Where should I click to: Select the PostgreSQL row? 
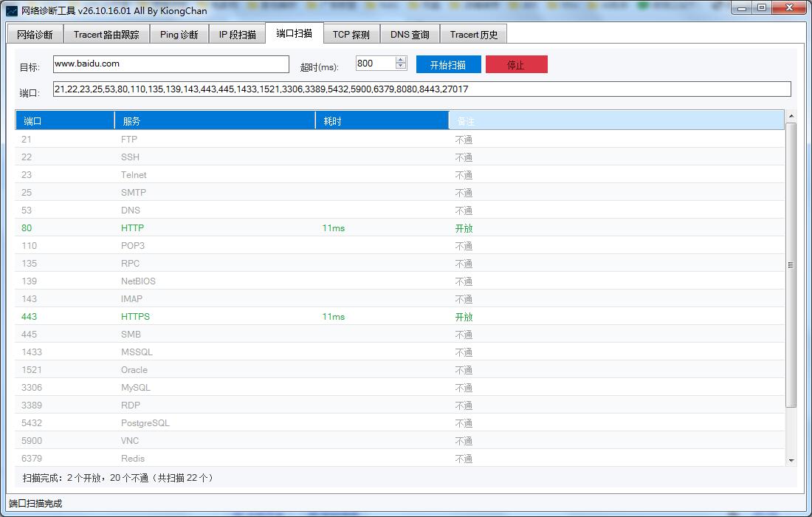click(400, 422)
